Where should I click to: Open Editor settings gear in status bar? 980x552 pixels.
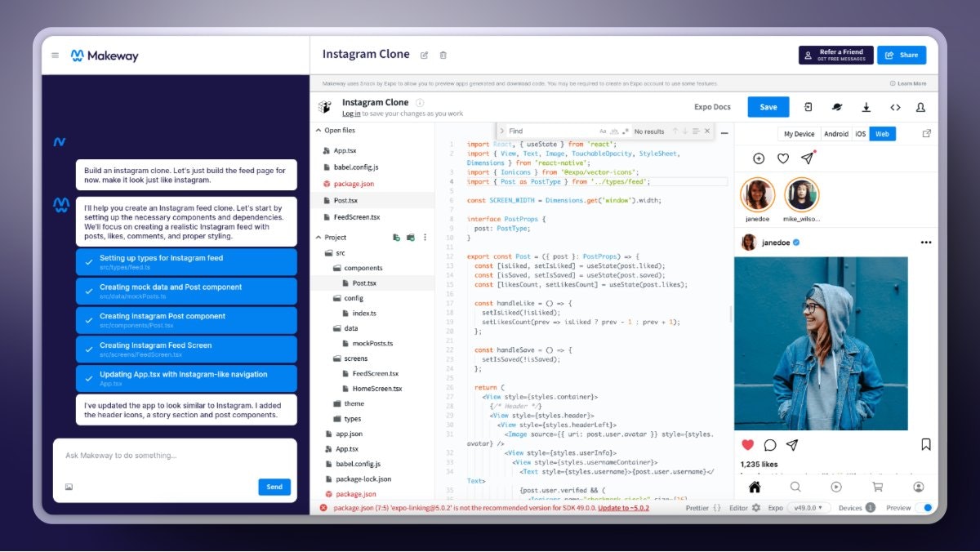[x=756, y=508]
